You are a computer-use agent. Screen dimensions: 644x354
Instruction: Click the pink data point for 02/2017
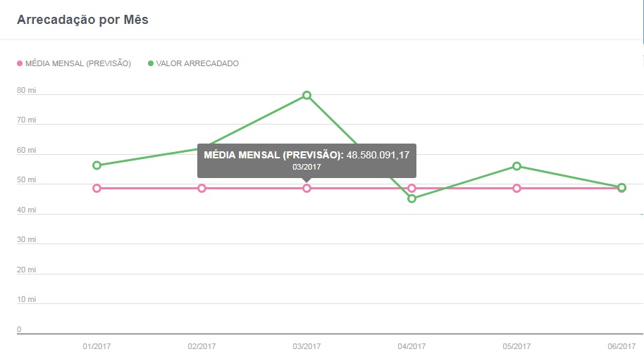[x=202, y=188]
